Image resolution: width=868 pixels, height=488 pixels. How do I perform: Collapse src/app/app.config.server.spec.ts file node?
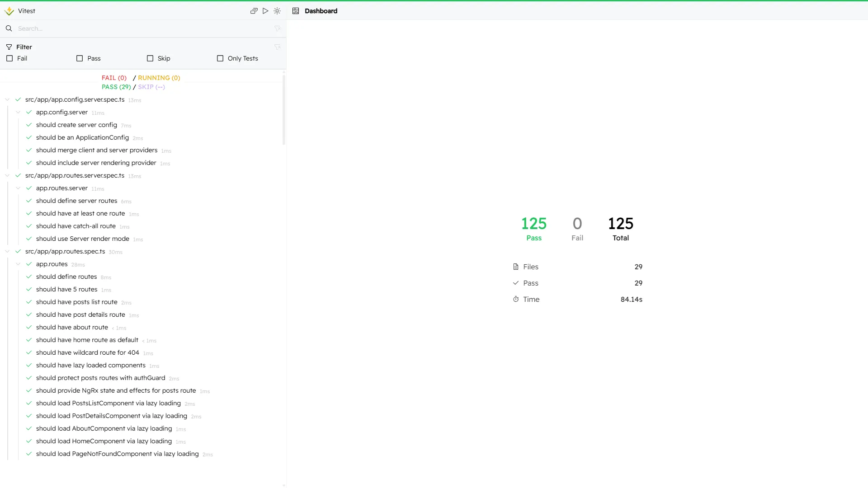(x=7, y=99)
